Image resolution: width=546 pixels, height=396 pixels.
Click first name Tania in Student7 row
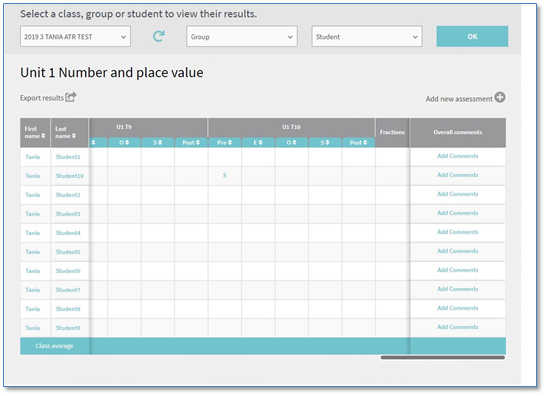[x=32, y=290]
